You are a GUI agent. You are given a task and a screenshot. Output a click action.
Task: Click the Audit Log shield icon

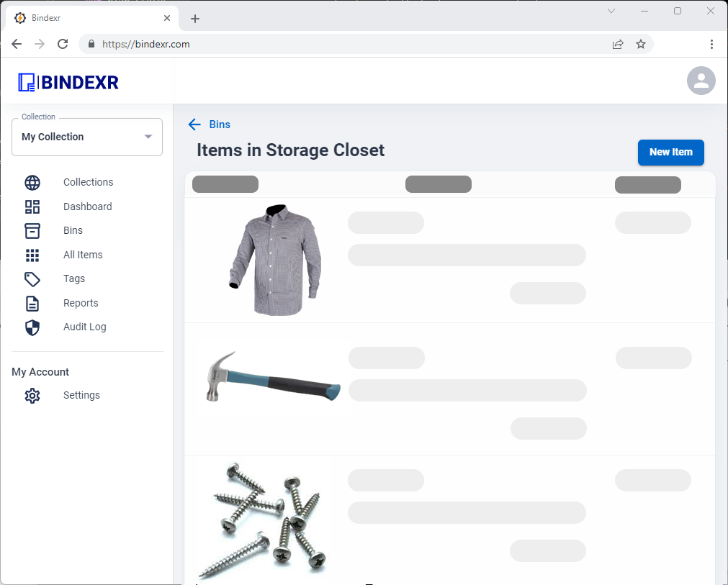pyautogui.click(x=32, y=327)
